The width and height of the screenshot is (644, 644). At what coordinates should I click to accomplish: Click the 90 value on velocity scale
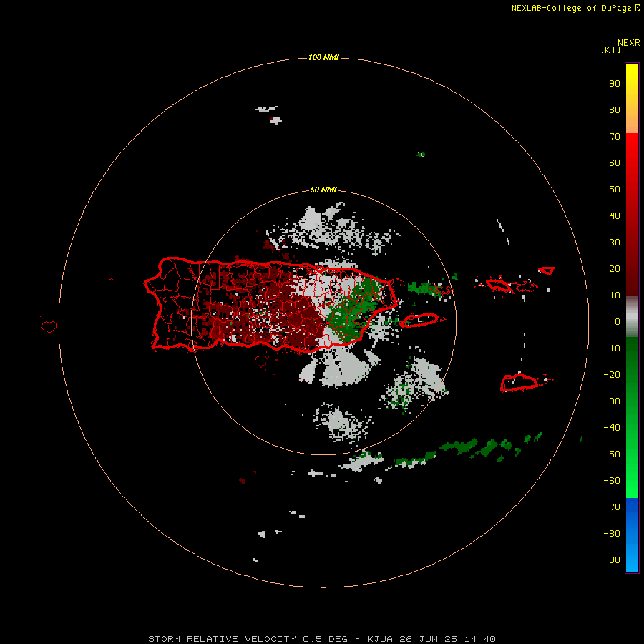615,84
